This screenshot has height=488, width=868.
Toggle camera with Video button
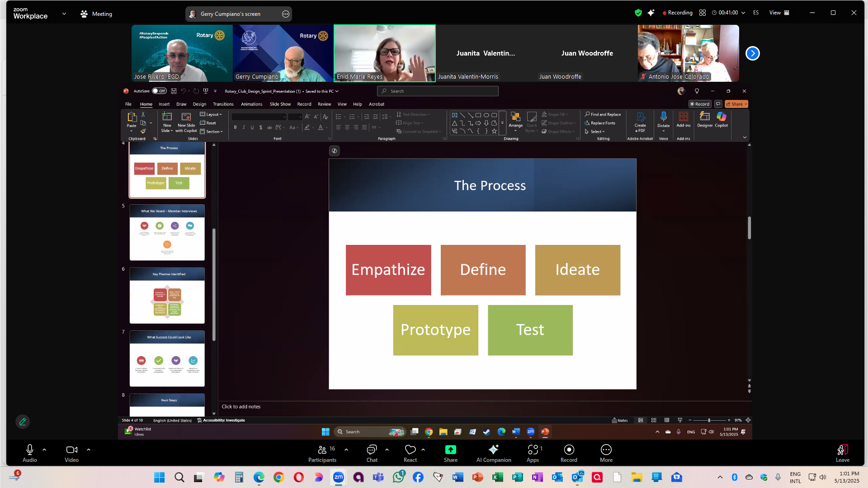[x=71, y=450]
